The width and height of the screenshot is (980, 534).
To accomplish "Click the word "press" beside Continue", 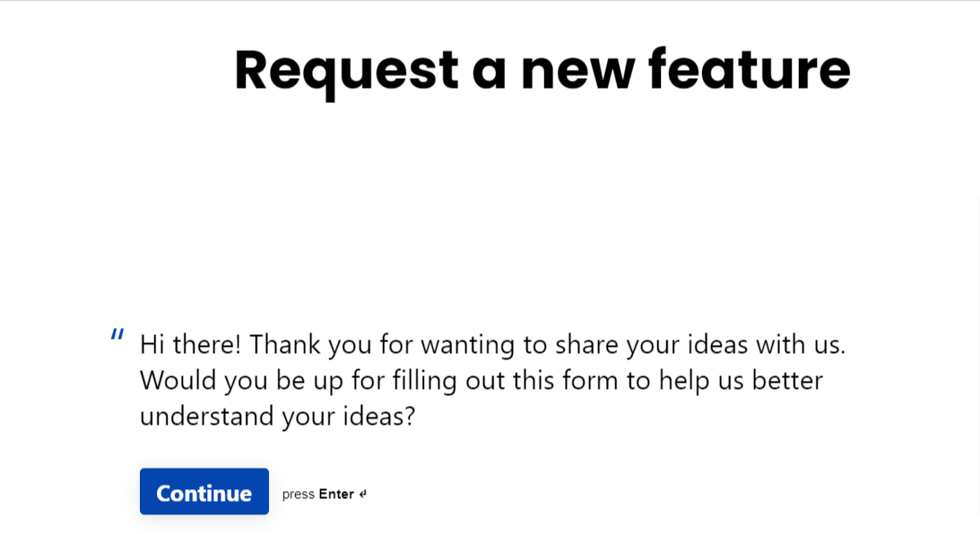I will click(x=298, y=495).
